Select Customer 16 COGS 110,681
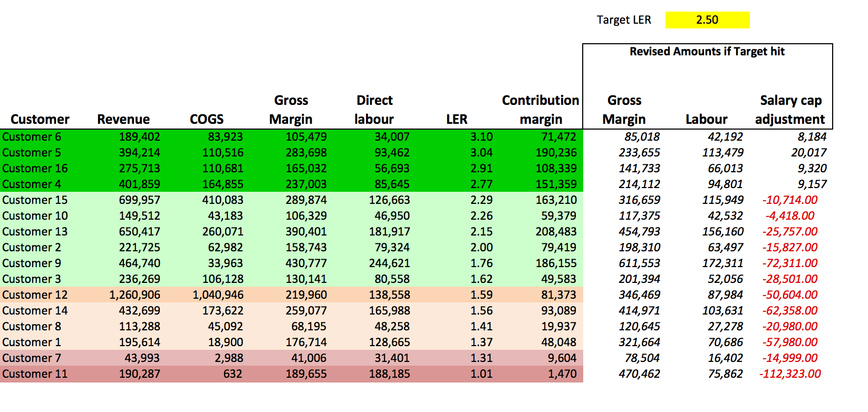This screenshot has height=412, width=868. 223,169
